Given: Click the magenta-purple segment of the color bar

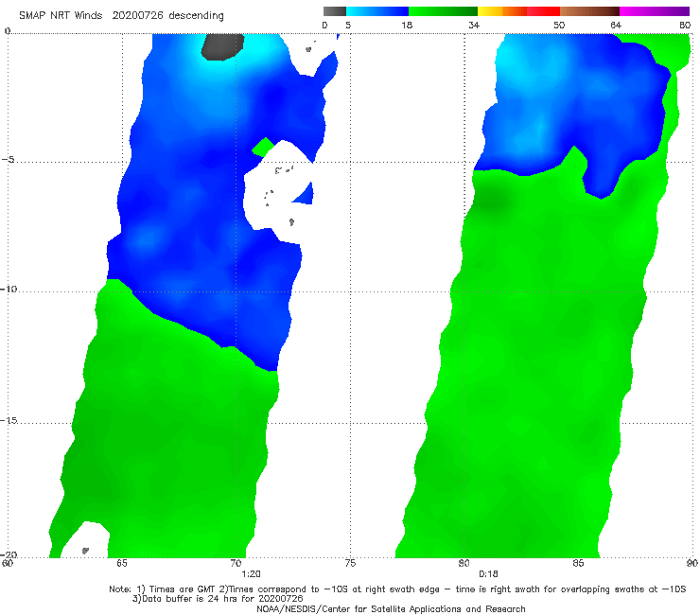Looking at the screenshot, I should click(x=655, y=11).
